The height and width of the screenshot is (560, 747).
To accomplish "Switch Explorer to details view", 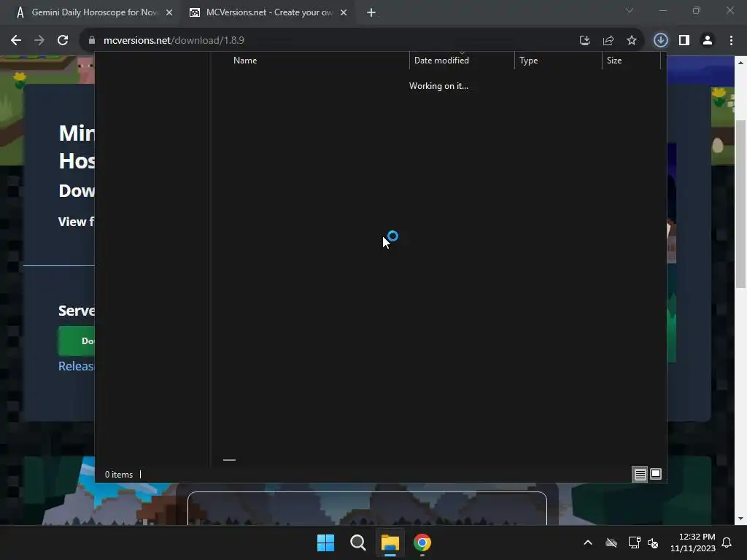I will click(640, 474).
